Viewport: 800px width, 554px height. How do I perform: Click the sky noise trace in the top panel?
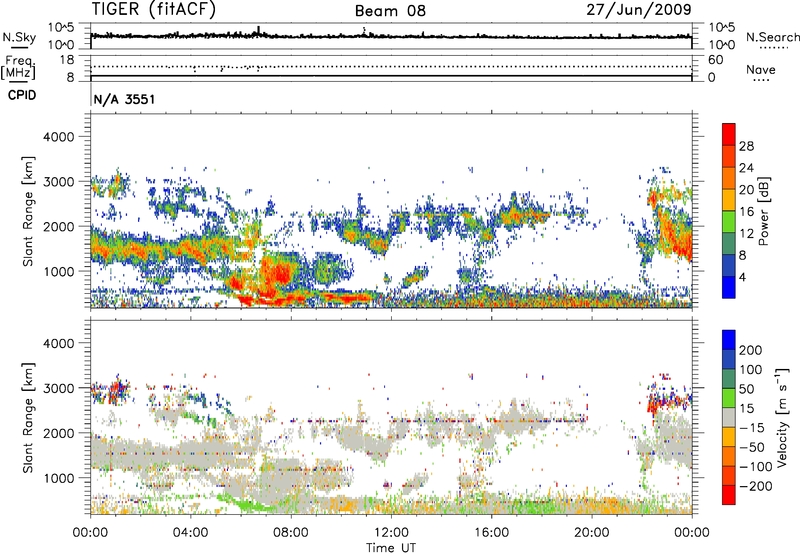(391, 36)
